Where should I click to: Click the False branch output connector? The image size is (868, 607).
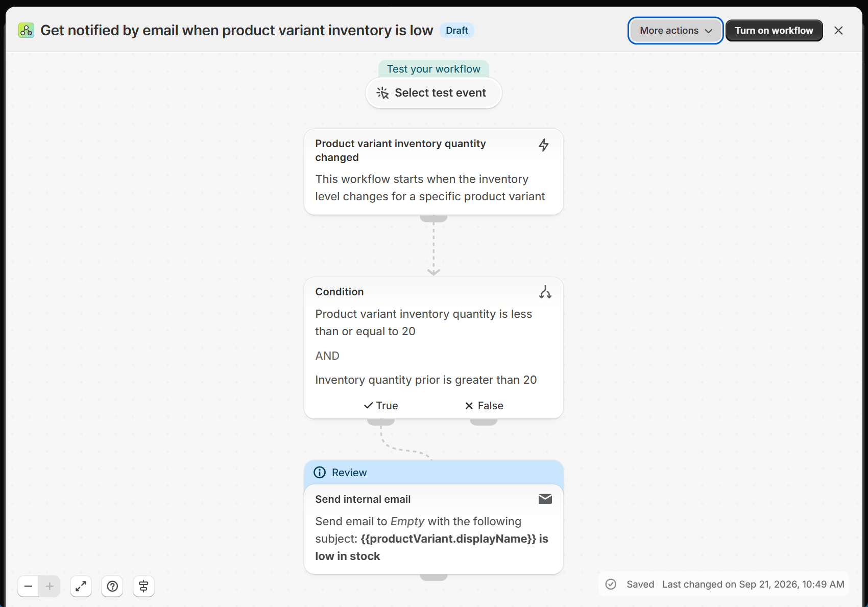point(484,422)
